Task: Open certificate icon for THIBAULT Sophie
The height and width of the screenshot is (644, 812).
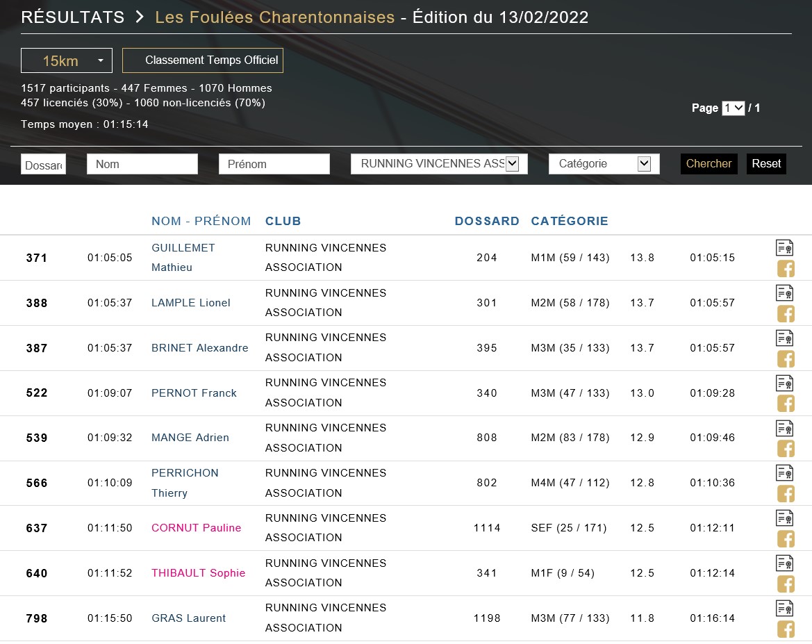Action: click(x=784, y=563)
